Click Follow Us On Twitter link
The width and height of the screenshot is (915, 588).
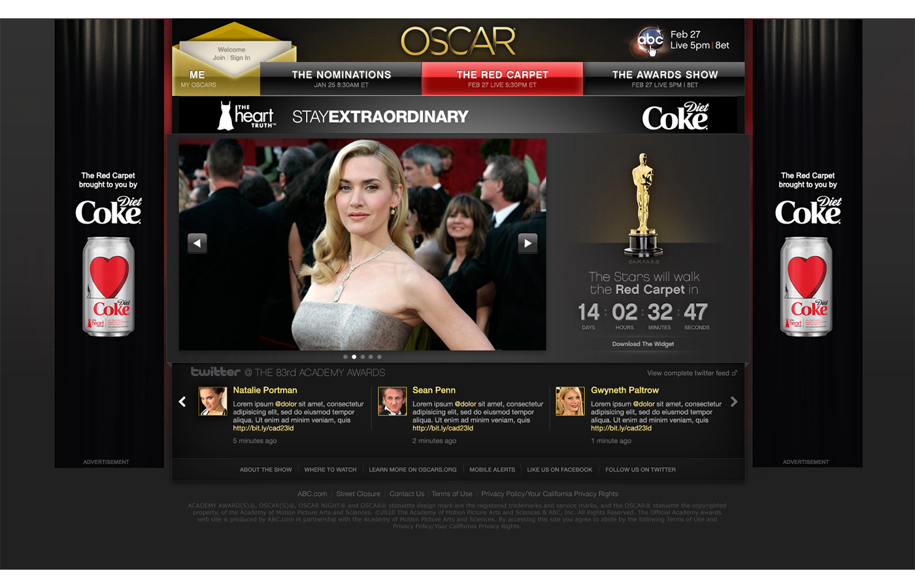640,470
